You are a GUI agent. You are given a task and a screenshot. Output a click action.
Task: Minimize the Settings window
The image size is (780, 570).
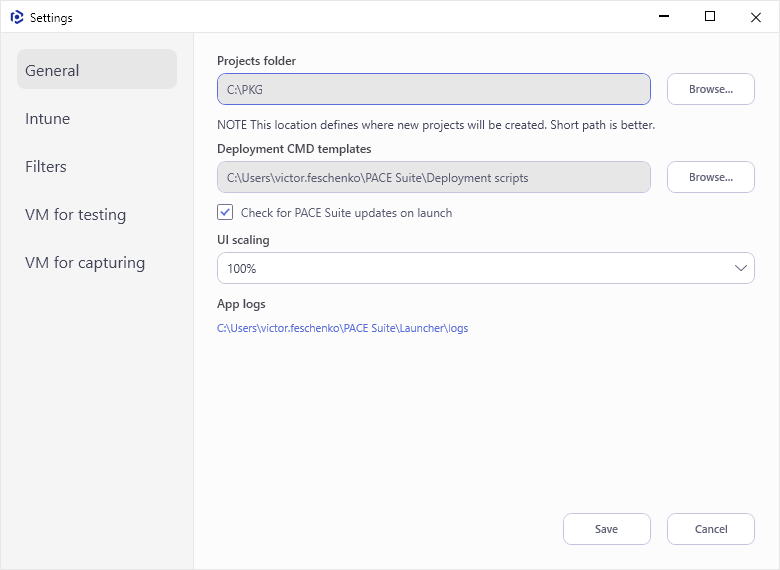coord(664,16)
